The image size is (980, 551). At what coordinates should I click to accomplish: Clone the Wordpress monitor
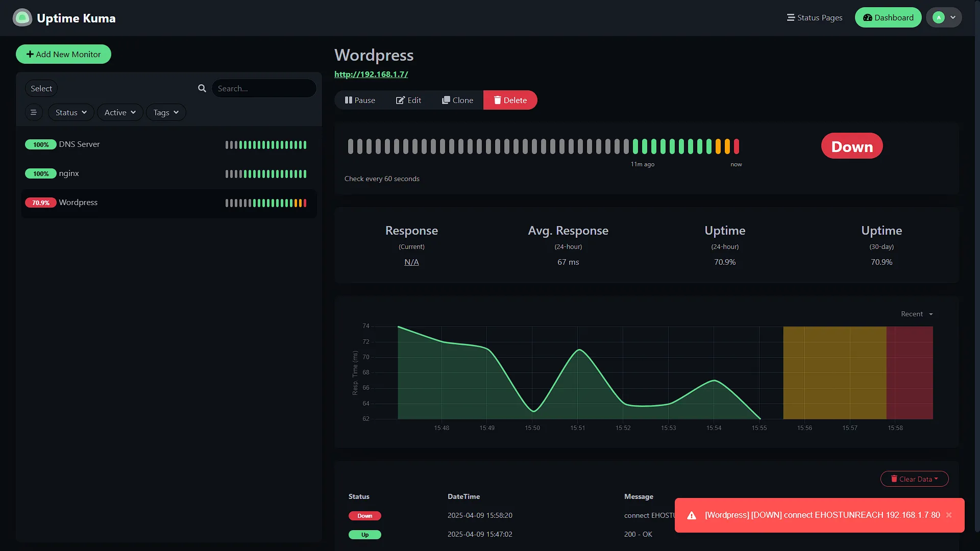457,100
